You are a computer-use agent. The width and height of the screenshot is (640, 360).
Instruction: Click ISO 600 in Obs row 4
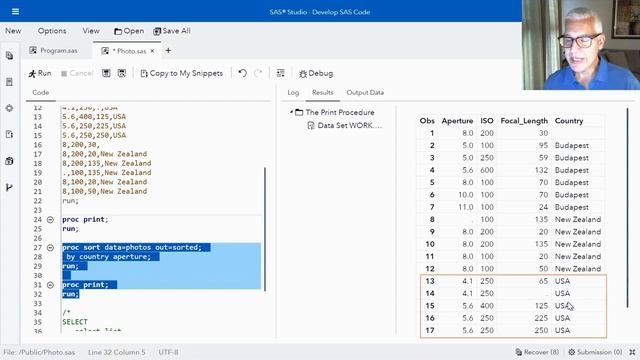click(x=487, y=170)
